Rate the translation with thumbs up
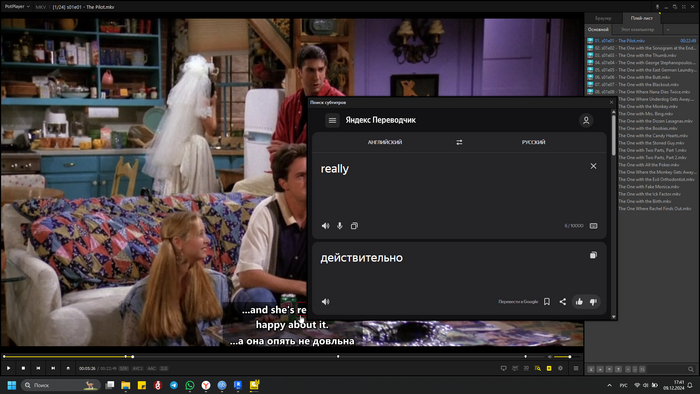Screen dimensions: 700x394 click(579, 302)
